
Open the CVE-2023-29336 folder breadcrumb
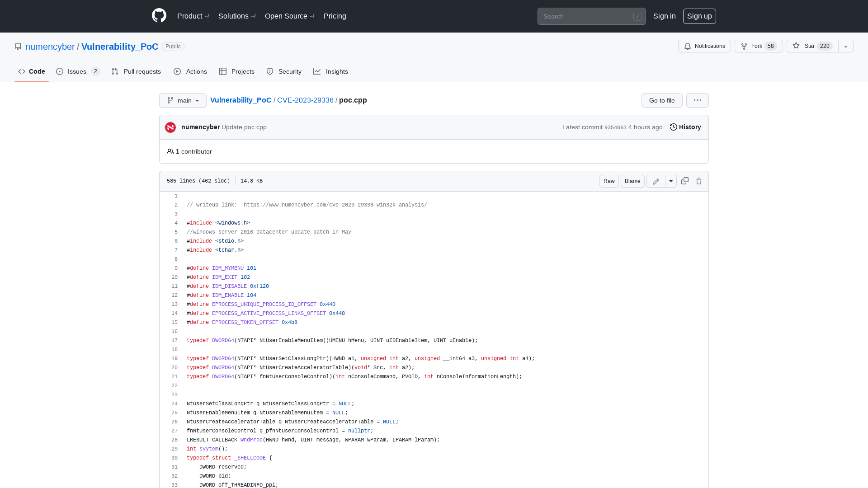tap(305, 100)
